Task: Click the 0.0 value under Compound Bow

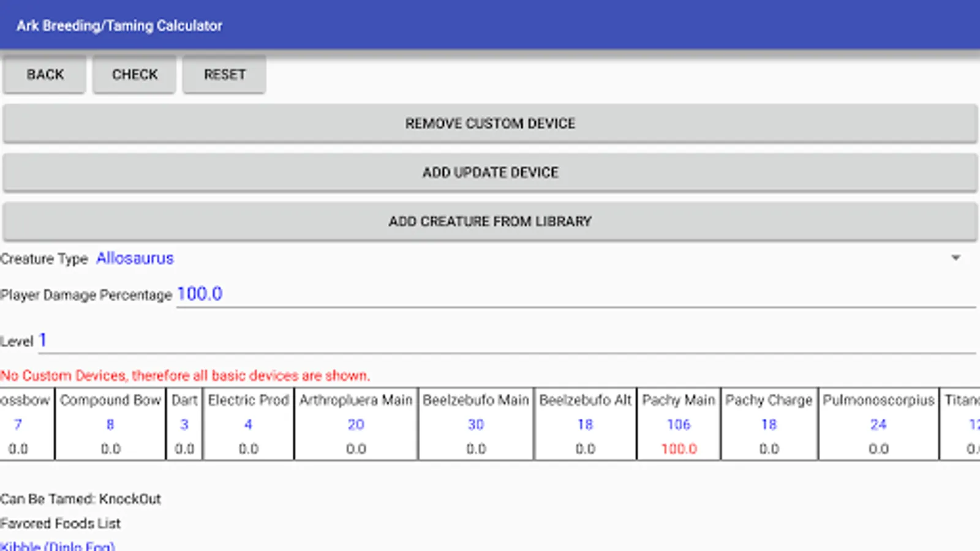Action: click(110, 449)
